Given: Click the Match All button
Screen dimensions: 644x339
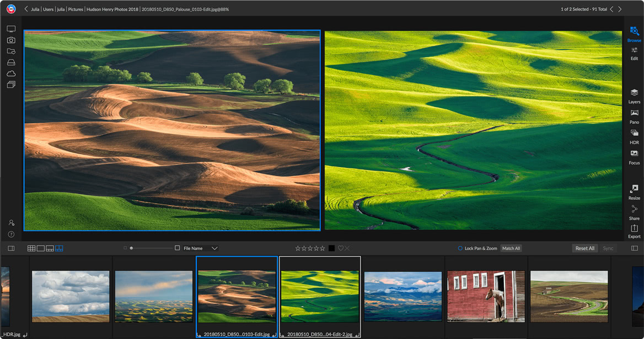Looking at the screenshot, I should point(511,248).
